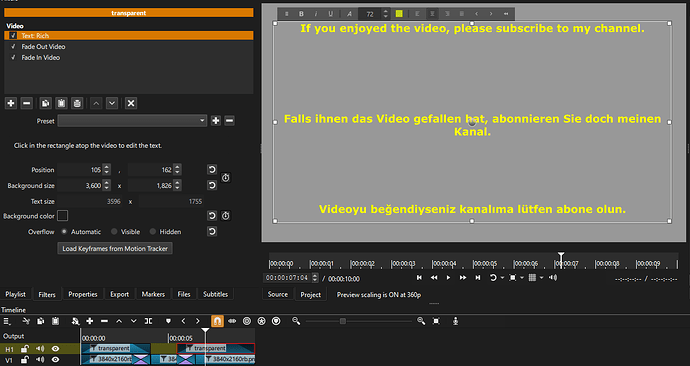Save a new preset with the plus button
Viewport: 690px width, 366px height.
[x=216, y=121]
